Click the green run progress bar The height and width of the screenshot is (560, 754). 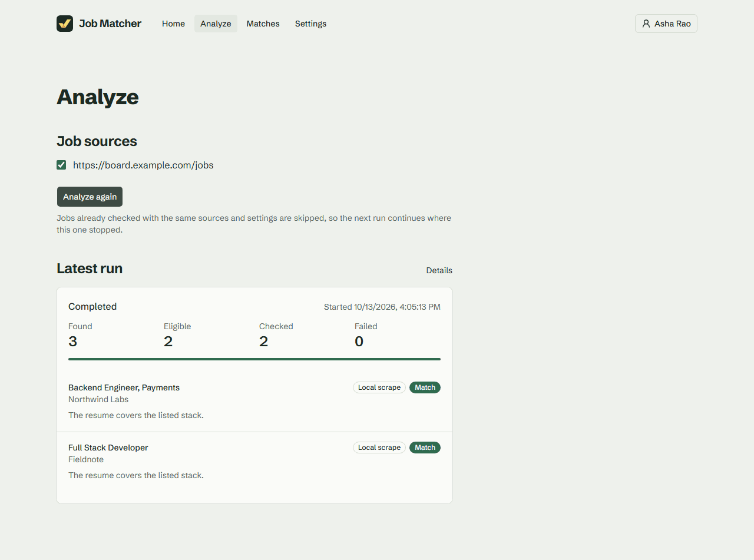pyautogui.click(x=254, y=359)
